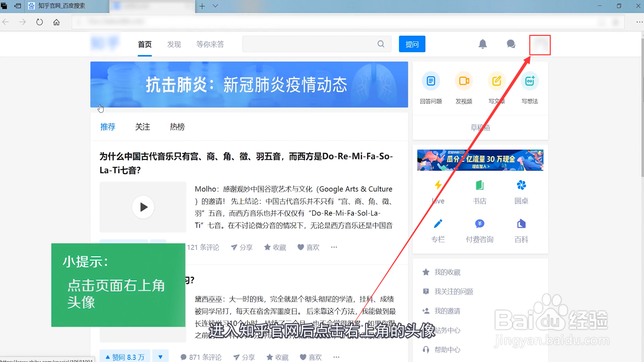Open the 专栏 column pen icon
This screenshot has width=644, height=362.
tap(438, 224)
